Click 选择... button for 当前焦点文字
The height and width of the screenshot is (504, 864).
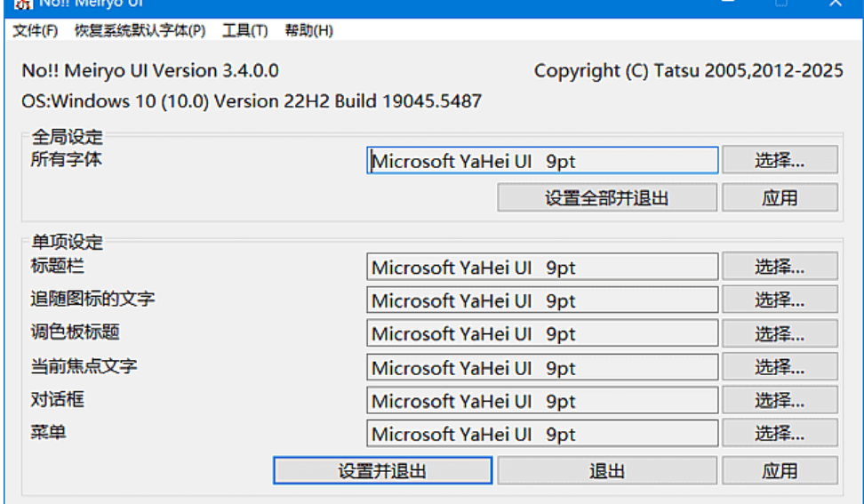780,367
